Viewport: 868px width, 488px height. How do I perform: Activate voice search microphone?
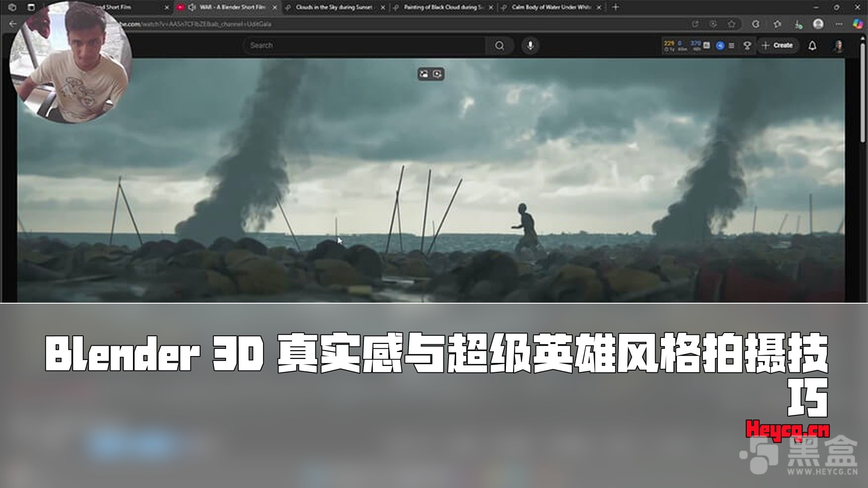[530, 45]
